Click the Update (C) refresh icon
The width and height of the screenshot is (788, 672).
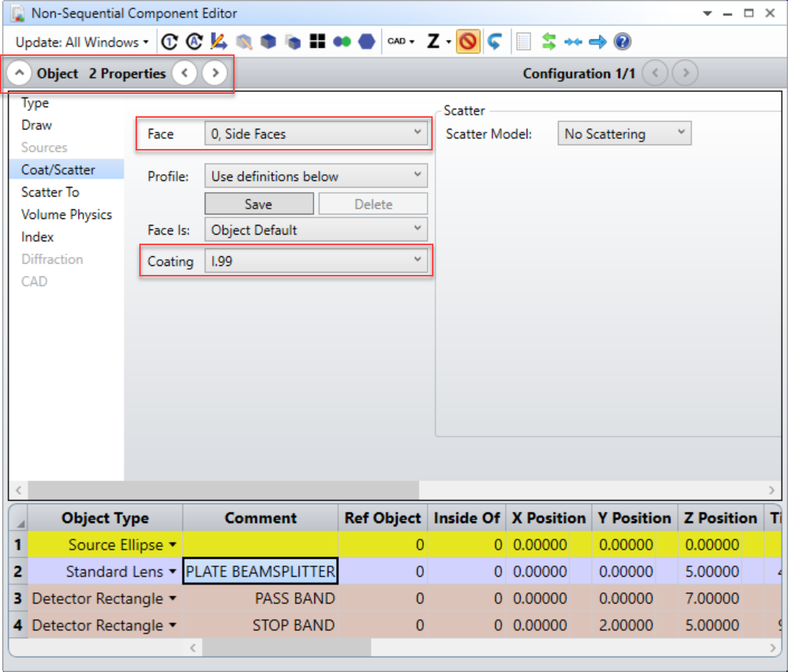[x=170, y=42]
